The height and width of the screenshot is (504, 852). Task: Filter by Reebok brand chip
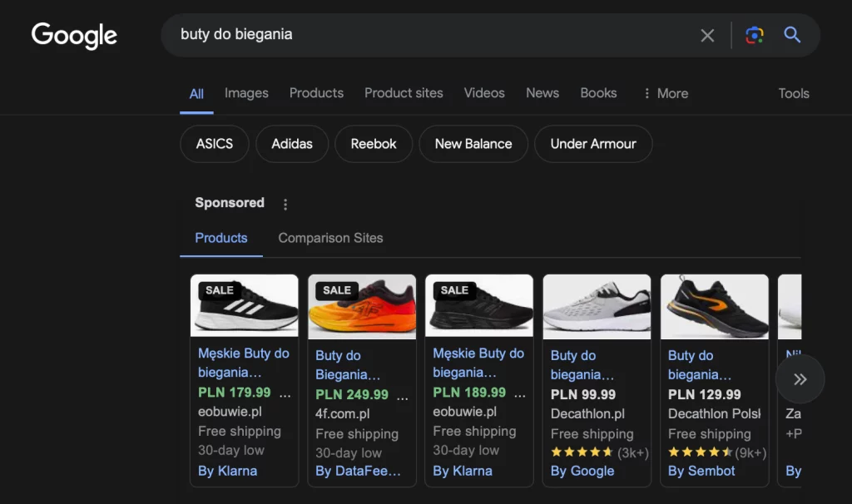[374, 144]
